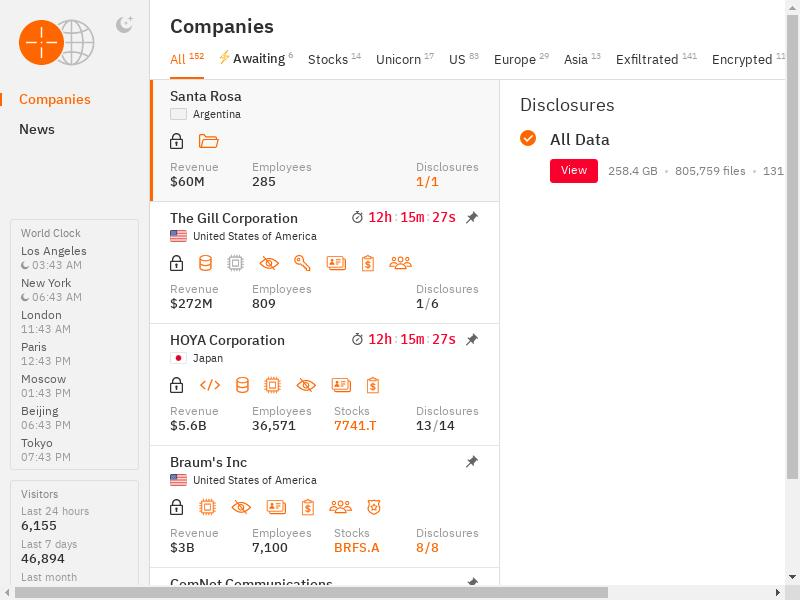Click the crossed-eye icon in Braum's Inc row

click(241, 507)
